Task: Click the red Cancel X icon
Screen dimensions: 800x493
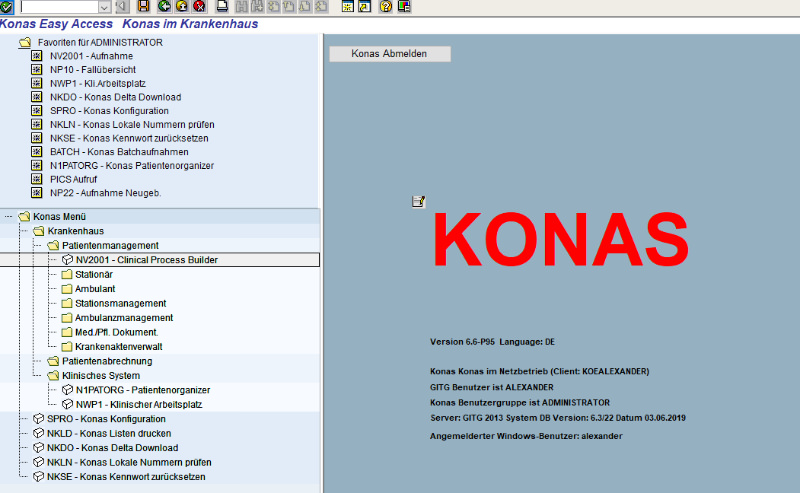Action: [x=199, y=6]
